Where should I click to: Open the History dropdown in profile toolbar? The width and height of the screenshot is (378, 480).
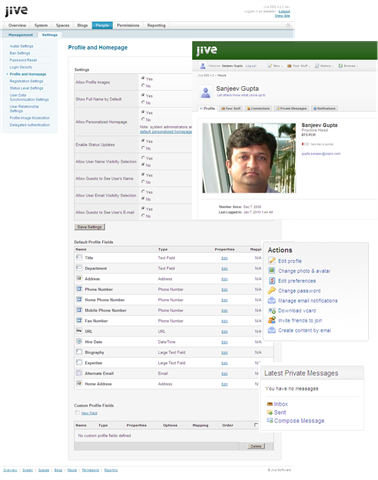324,66
